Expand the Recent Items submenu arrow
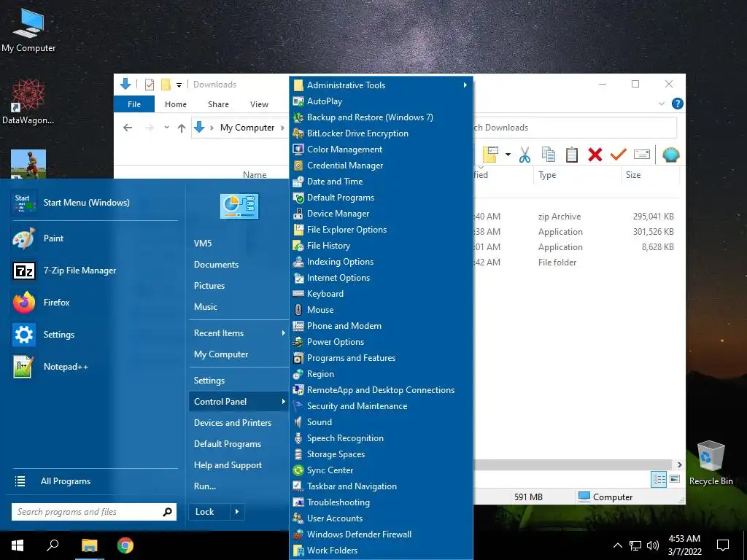This screenshot has width=747, height=560. [x=283, y=332]
